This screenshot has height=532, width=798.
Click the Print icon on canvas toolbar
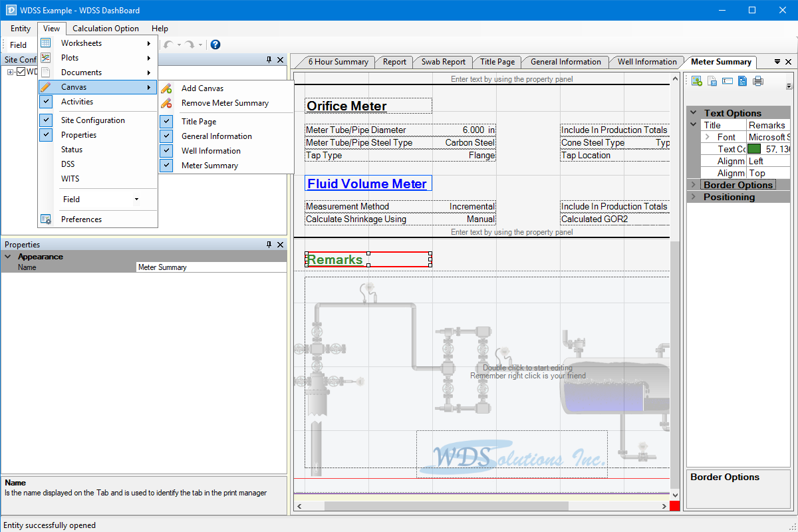coord(758,81)
